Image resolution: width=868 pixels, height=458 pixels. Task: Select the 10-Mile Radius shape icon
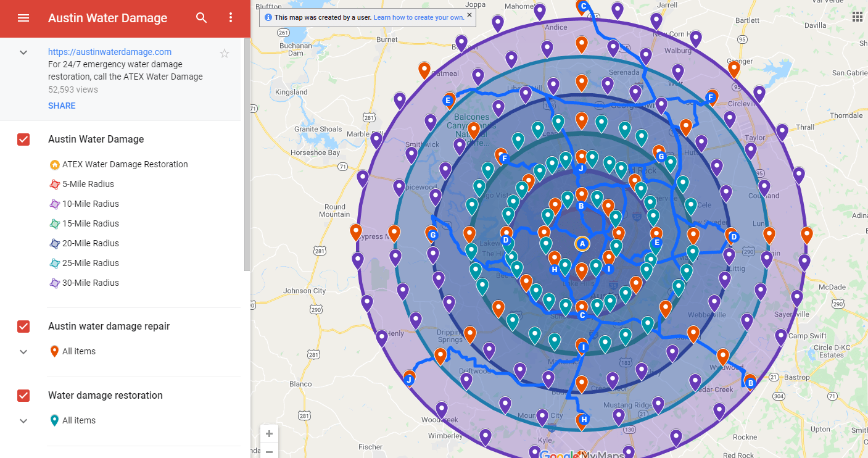[x=54, y=204]
